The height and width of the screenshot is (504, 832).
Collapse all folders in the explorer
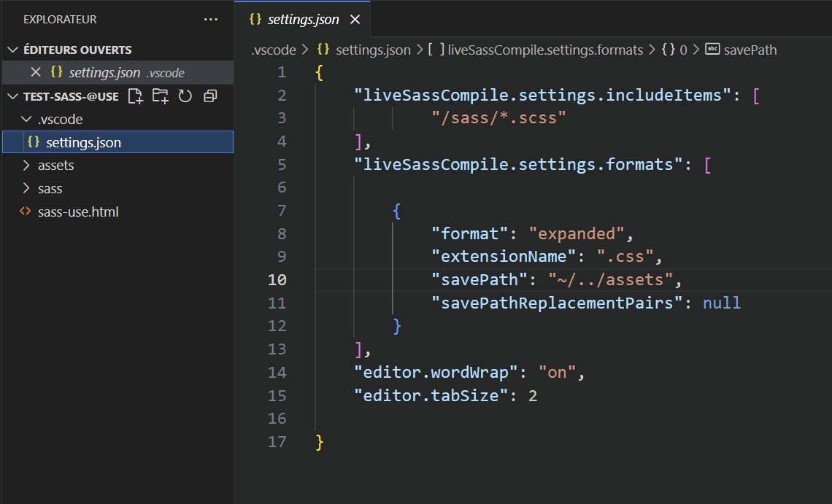point(211,96)
